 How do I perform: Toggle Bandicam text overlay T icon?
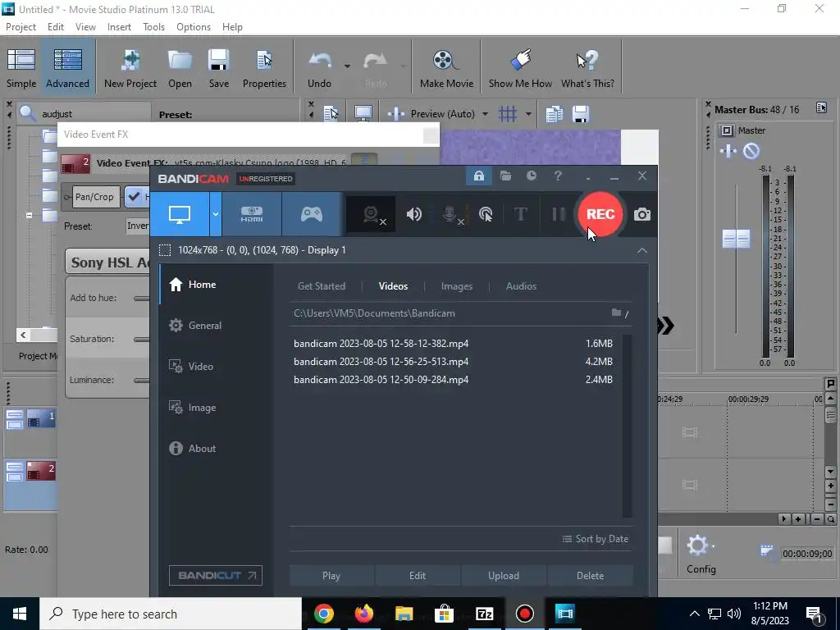(520, 214)
